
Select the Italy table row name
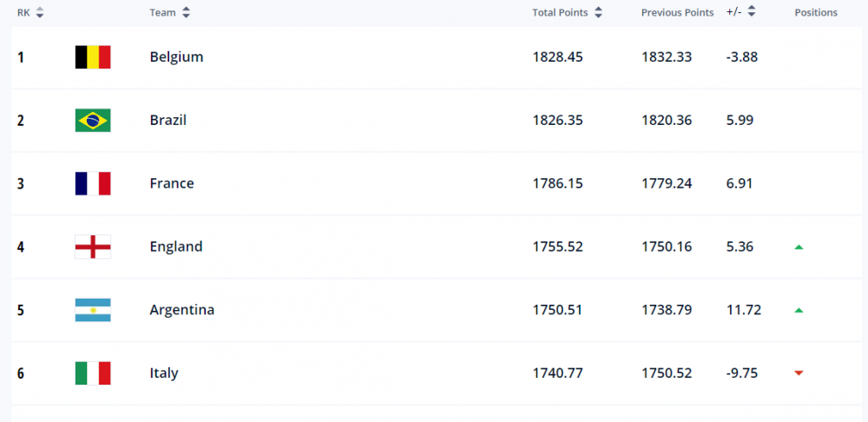[x=164, y=373]
